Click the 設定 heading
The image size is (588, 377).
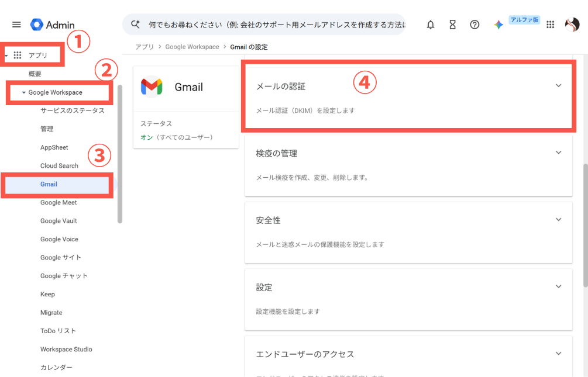pos(264,288)
